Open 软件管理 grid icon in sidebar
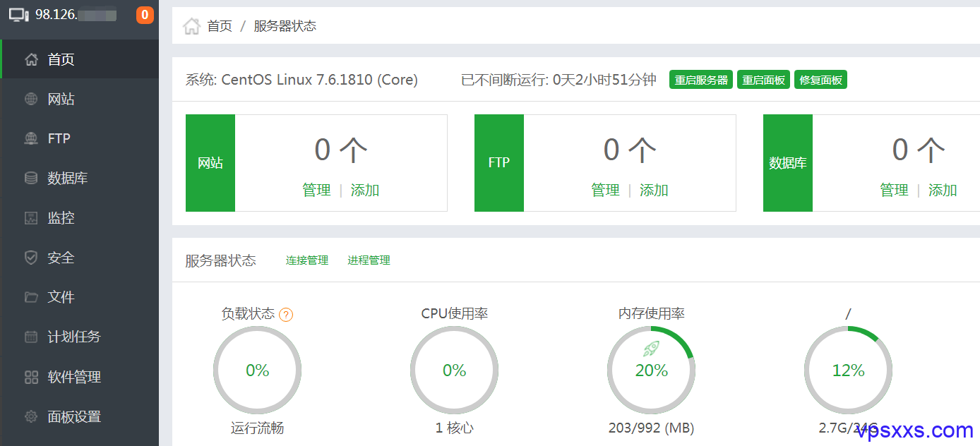This screenshot has width=980, height=446. pos(31,377)
